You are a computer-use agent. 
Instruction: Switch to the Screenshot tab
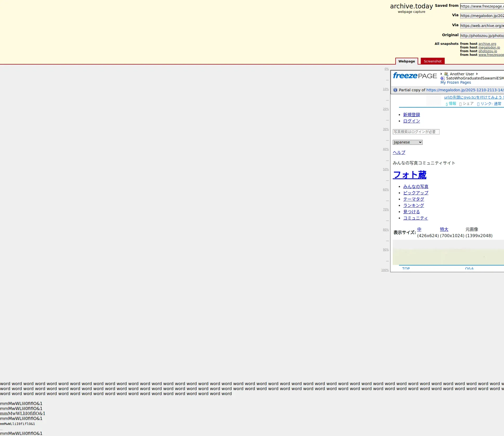click(x=432, y=61)
